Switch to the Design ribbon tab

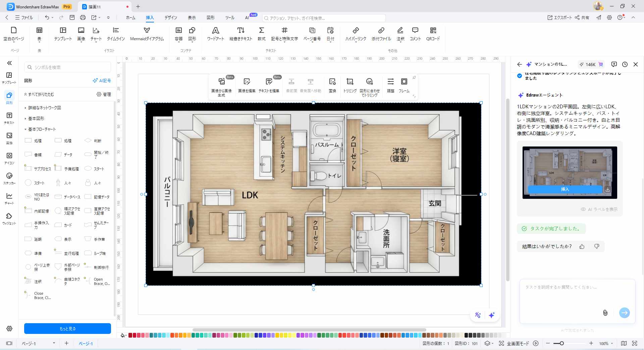170,17
